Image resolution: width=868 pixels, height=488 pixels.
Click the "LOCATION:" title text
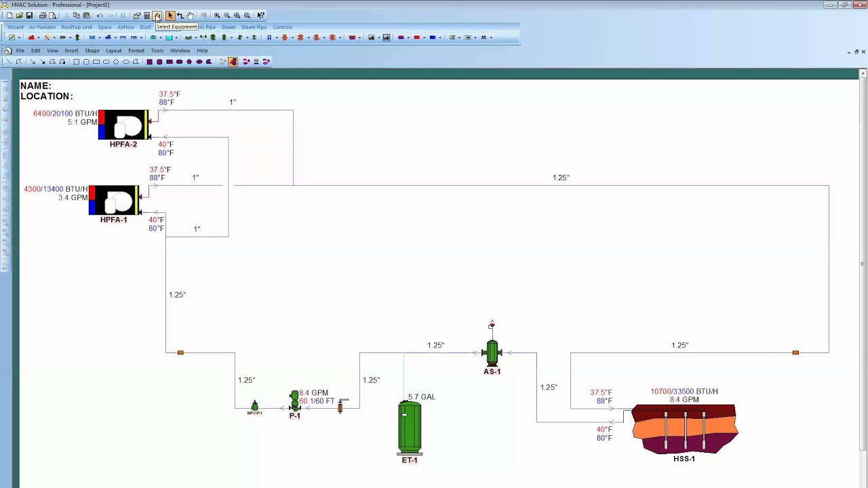click(46, 96)
